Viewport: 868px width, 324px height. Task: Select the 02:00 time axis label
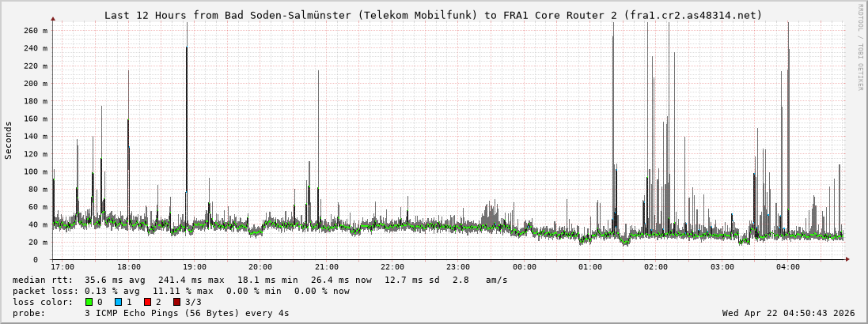[656, 267]
